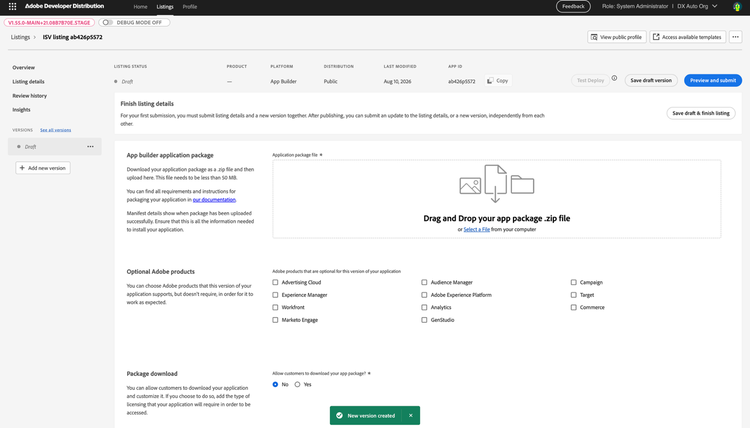
Task: Open the our documentation link
Action: click(214, 199)
